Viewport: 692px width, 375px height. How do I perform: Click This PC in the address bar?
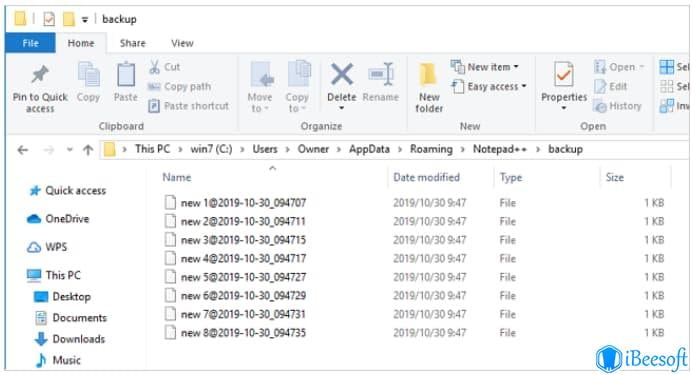152,149
